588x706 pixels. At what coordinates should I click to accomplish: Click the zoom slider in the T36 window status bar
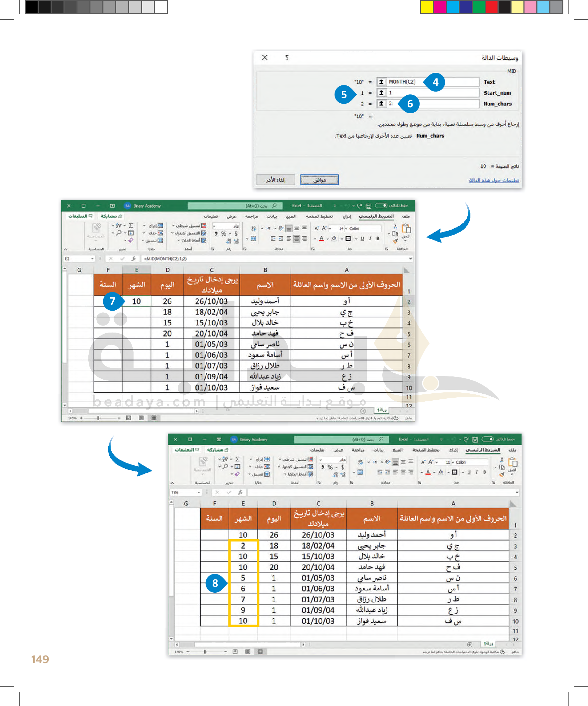[x=204, y=652]
